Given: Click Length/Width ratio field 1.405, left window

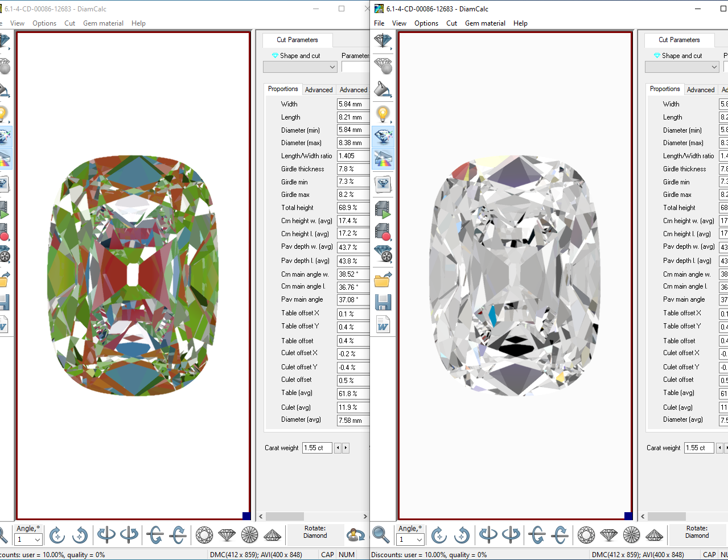Looking at the screenshot, I should pos(353,156).
